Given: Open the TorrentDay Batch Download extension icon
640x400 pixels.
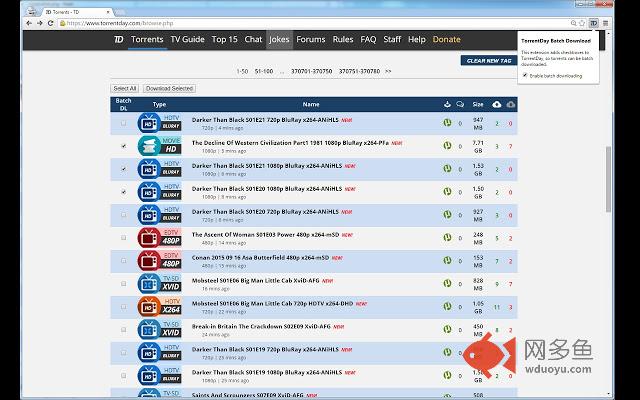Looking at the screenshot, I should pyautogui.click(x=593, y=23).
